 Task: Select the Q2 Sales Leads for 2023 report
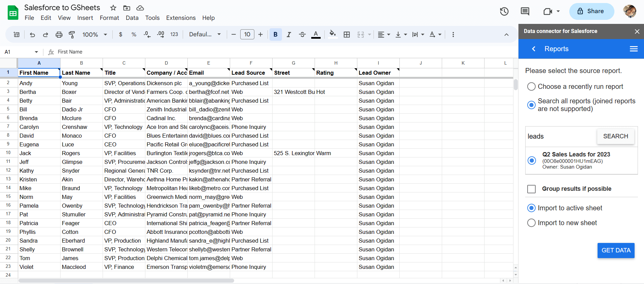(x=532, y=161)
